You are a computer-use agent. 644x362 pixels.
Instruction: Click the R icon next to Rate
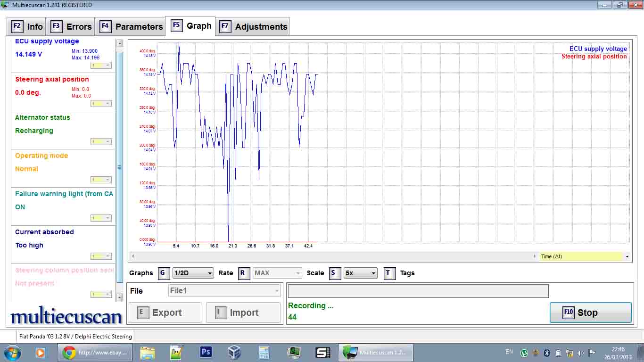(243, 273)
